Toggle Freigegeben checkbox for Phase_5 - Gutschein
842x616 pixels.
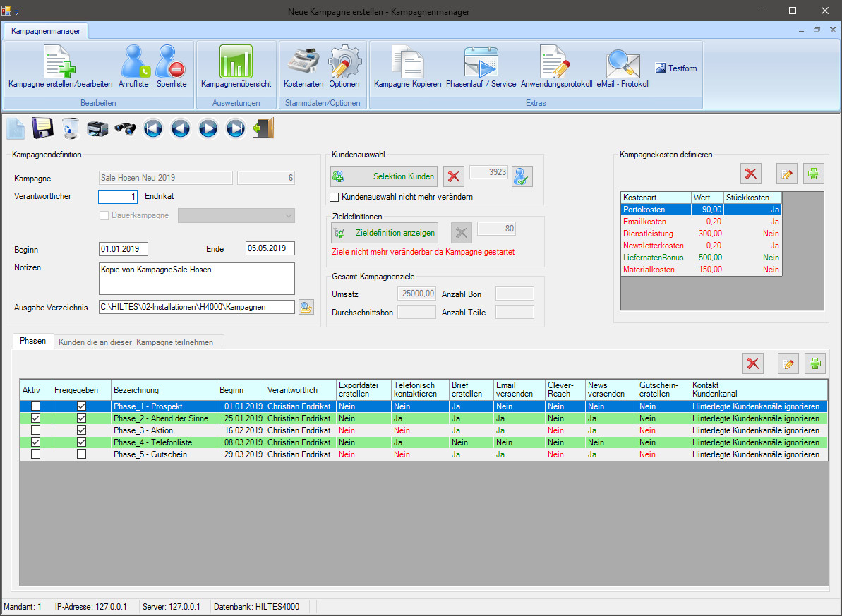pyautogui.click(x=81, y=454)
